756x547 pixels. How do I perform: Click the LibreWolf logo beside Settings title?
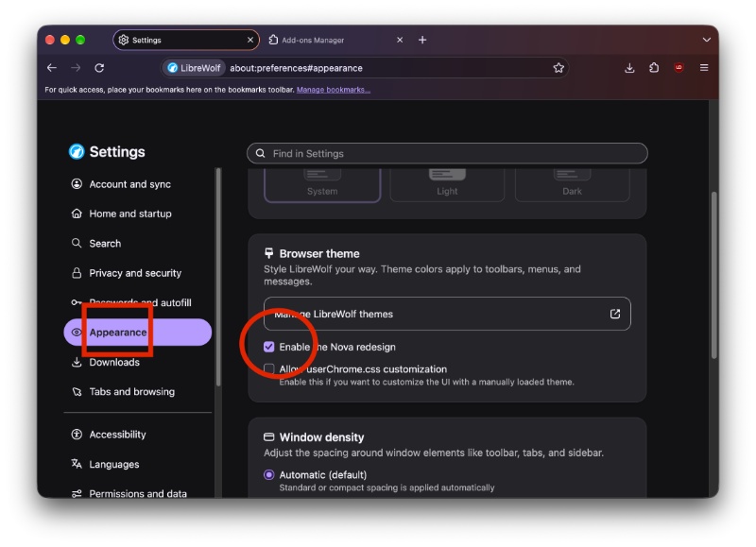click(77, 151)
